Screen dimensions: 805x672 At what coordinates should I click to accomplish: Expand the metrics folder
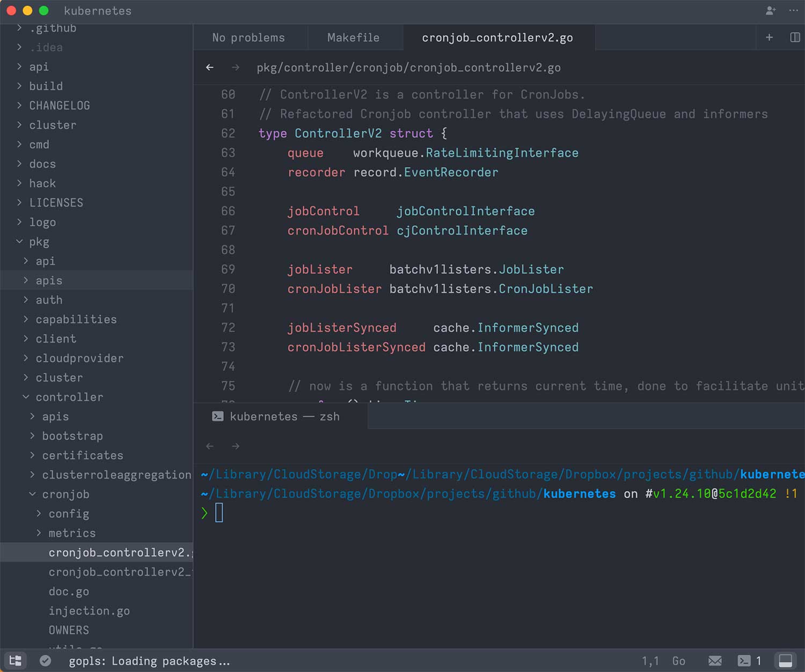(x=97, y=533)
